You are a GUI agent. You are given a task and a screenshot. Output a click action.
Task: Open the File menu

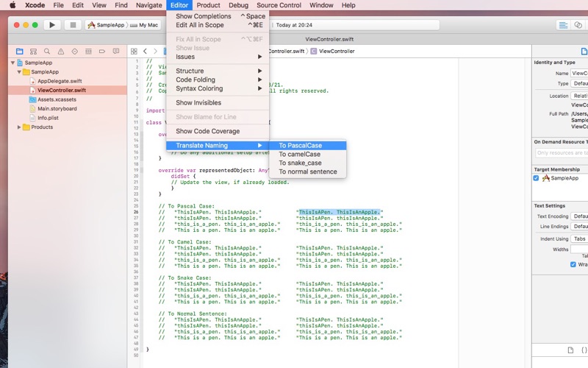coord(58,5)
